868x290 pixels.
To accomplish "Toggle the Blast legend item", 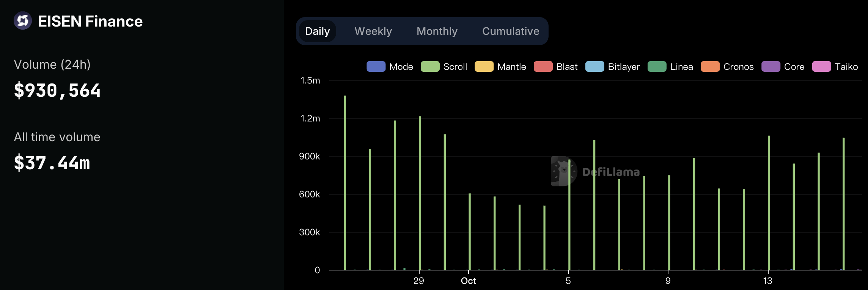I will tap(555, 67).
